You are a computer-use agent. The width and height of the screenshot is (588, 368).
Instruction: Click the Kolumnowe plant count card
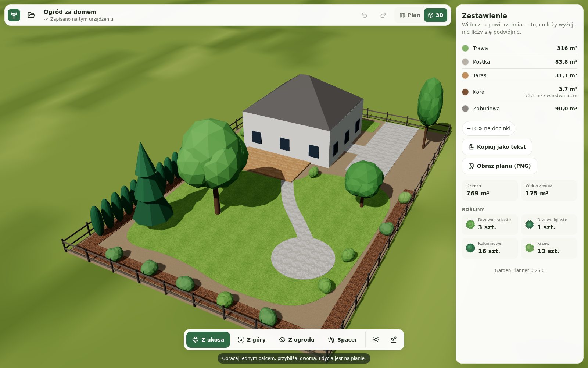[490, 248]
